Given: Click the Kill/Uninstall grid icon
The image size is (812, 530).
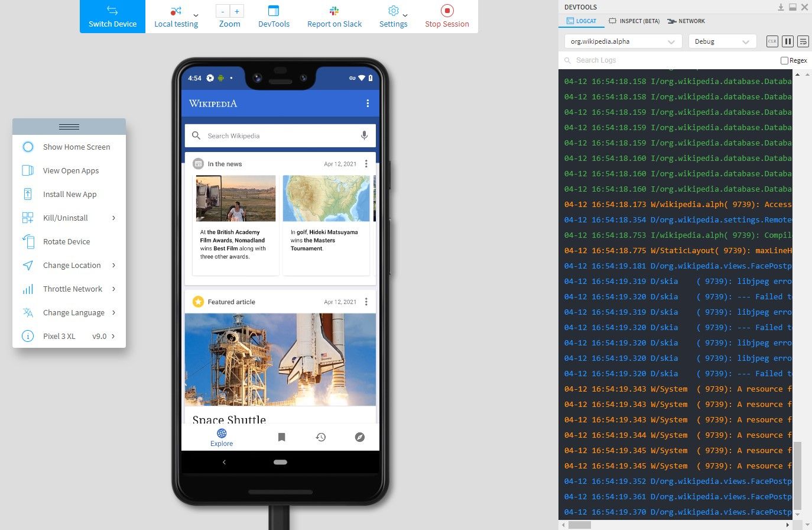Looking at the screenshot, I should pyautogui.click(x=28, y=218).
